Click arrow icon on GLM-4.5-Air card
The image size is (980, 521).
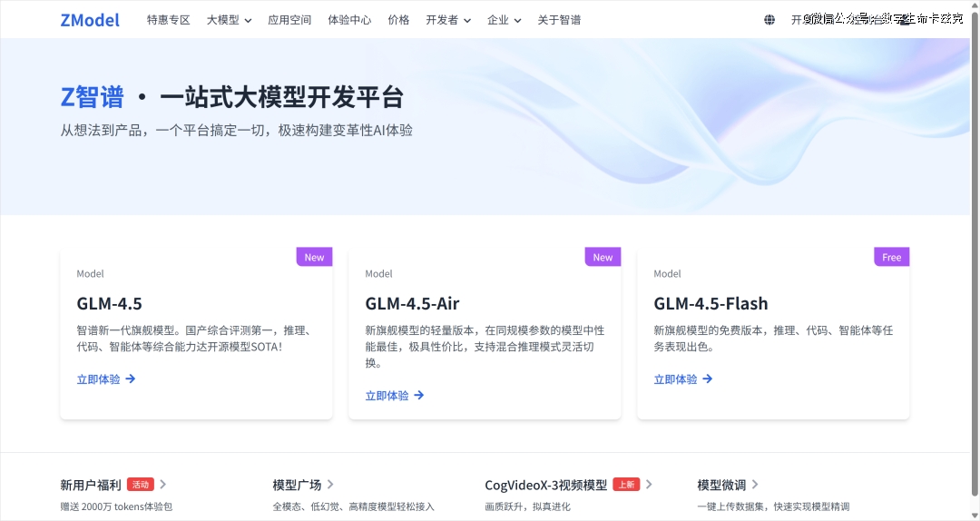tap(419, 396)
